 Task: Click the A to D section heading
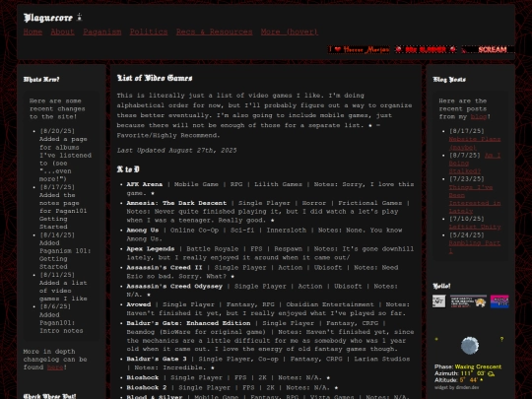(x=128, y=169)
